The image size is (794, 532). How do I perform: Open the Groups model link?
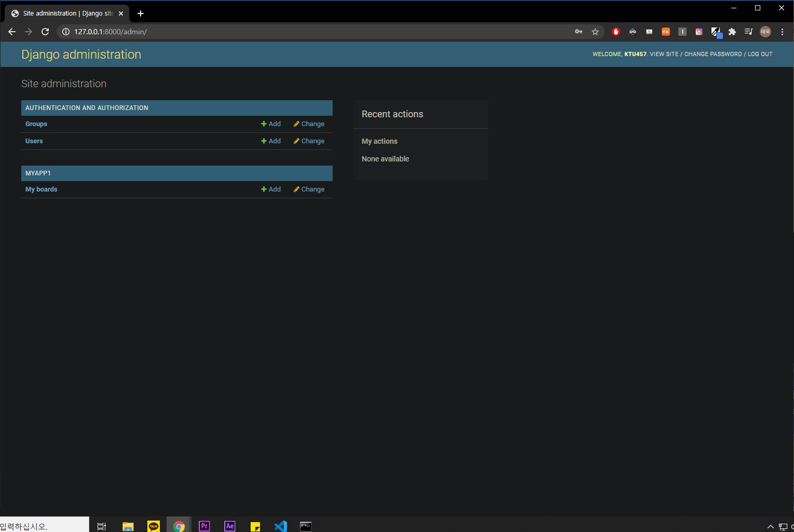pos(36,124)
